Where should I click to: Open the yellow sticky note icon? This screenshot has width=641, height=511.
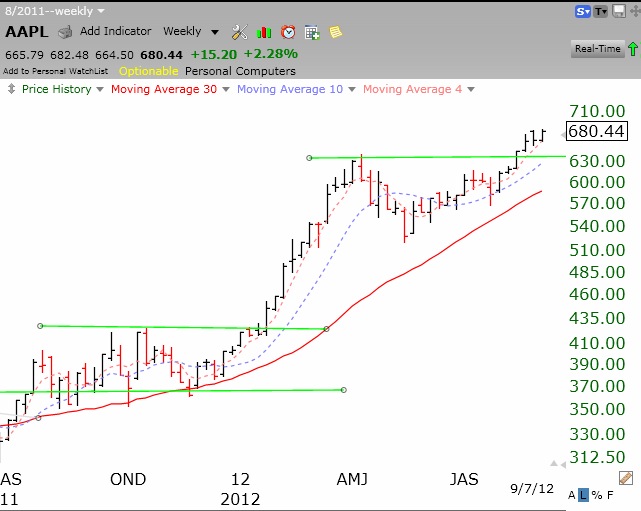point(335,32)
